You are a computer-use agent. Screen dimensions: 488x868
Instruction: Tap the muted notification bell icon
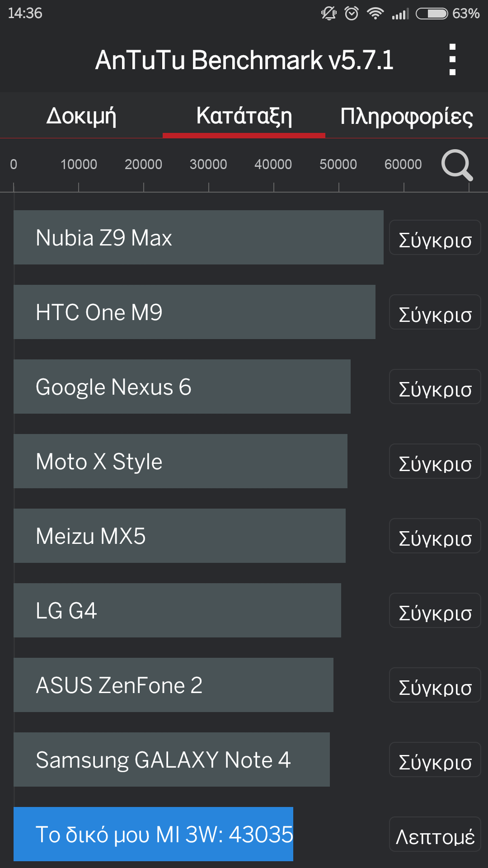tap(328, 14)
